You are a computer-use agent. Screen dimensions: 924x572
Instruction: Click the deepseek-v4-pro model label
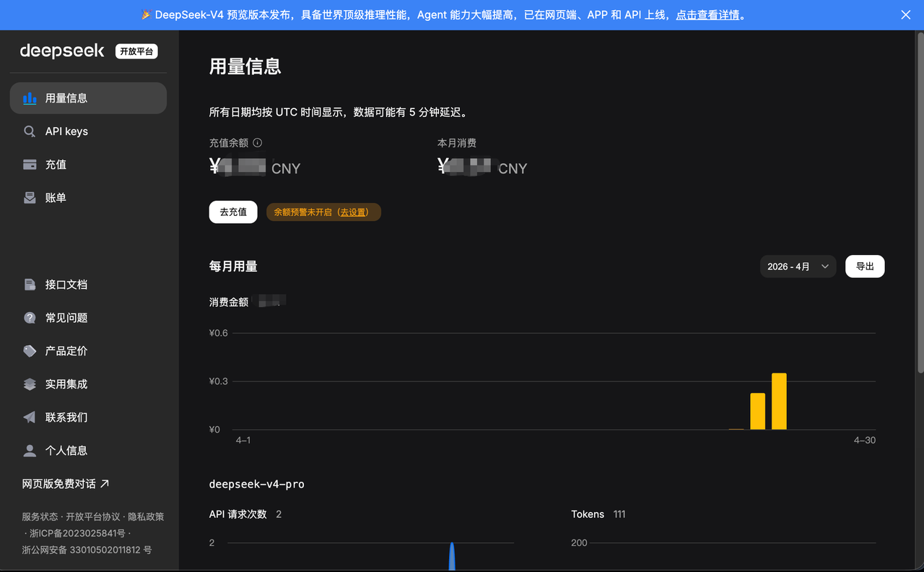coord(257,484)
